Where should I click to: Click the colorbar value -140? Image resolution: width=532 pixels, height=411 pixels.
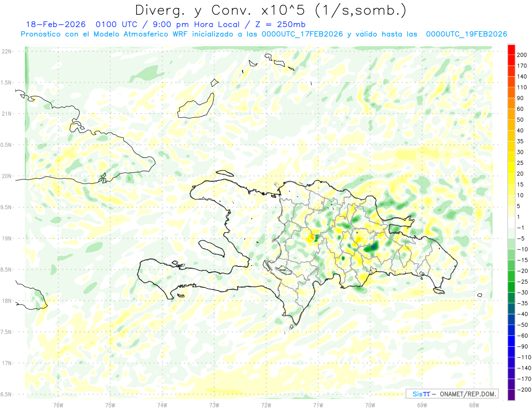point(524,368)
